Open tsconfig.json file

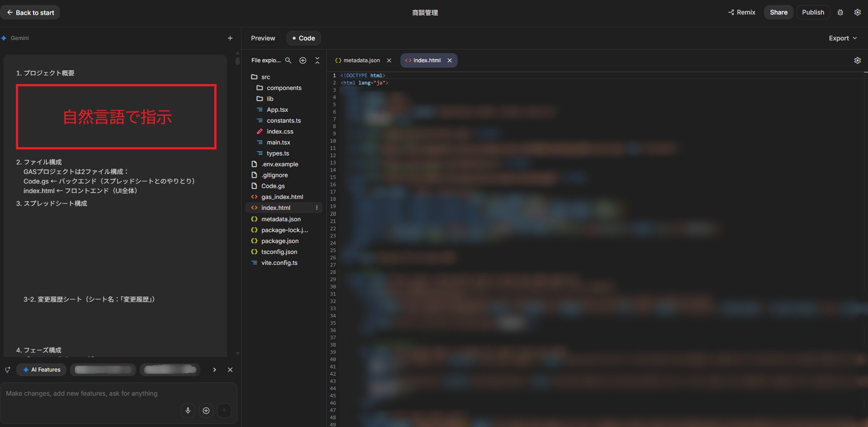click(284, 252)
